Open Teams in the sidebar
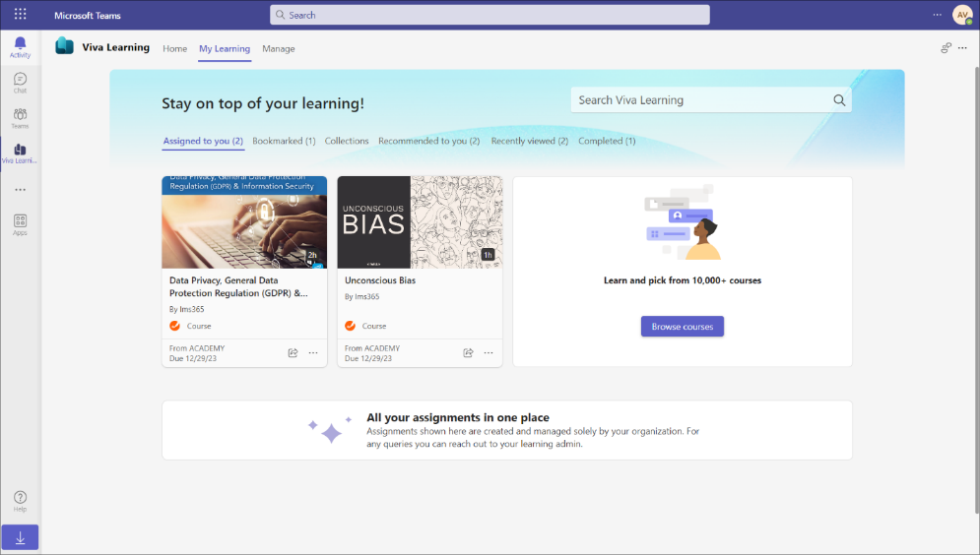980x555 pixels. tap(20, 118)
